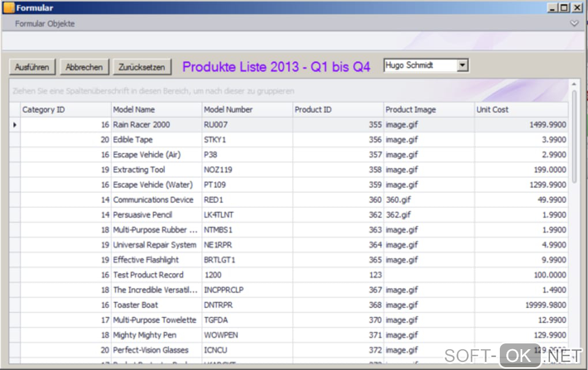Click the Zurücksetzen button
The height and width of the screenshot is (370, 588).
tap(142, 67)
